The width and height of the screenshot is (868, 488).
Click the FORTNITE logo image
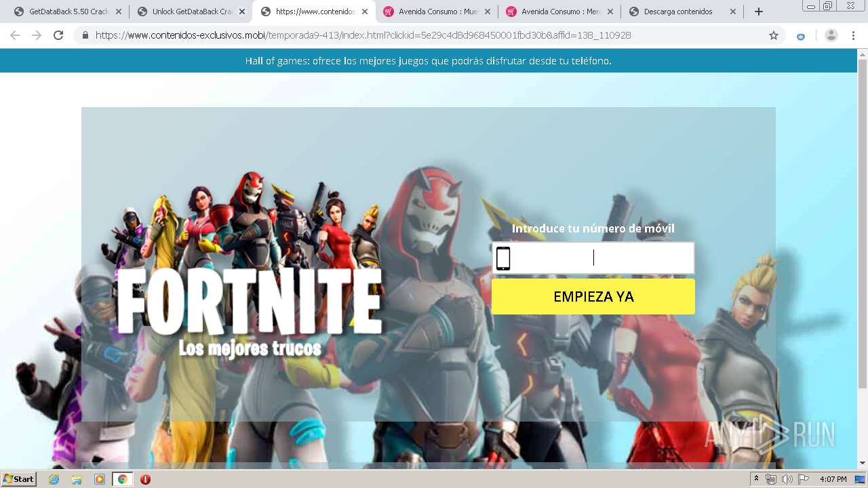(249, 302)
